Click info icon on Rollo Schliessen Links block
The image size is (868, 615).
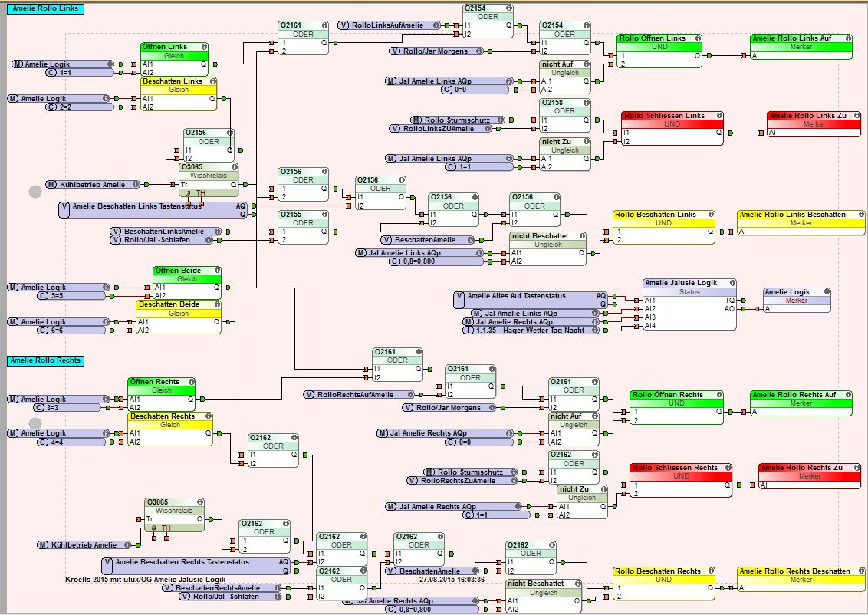coord(719,116)
